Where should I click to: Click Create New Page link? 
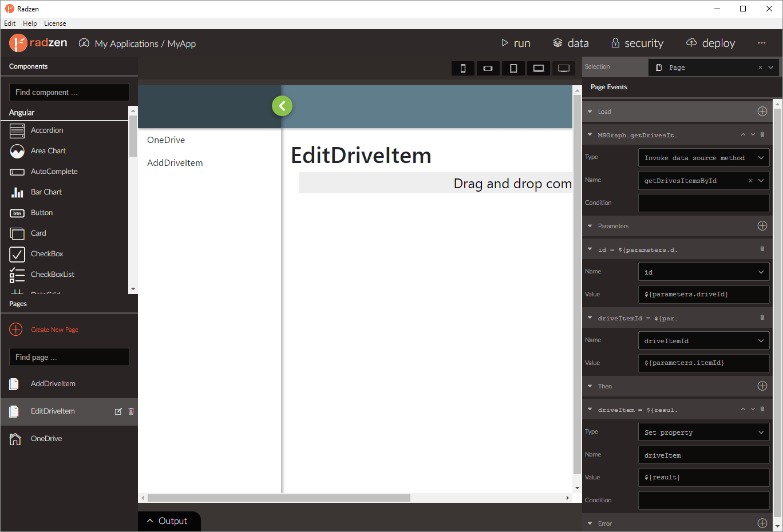click(x=54, y=329)
